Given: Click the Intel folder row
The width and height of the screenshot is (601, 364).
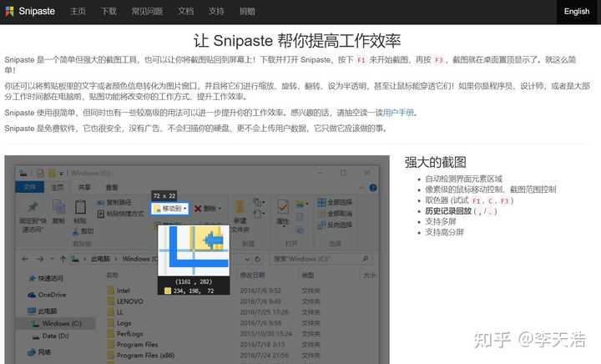Looking at the screenshot, I should coord(119,291).
